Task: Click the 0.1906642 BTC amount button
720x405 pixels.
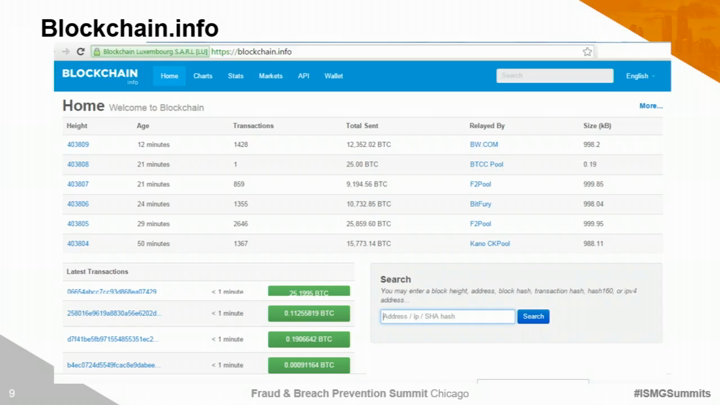Action: [x=309, y=339]
